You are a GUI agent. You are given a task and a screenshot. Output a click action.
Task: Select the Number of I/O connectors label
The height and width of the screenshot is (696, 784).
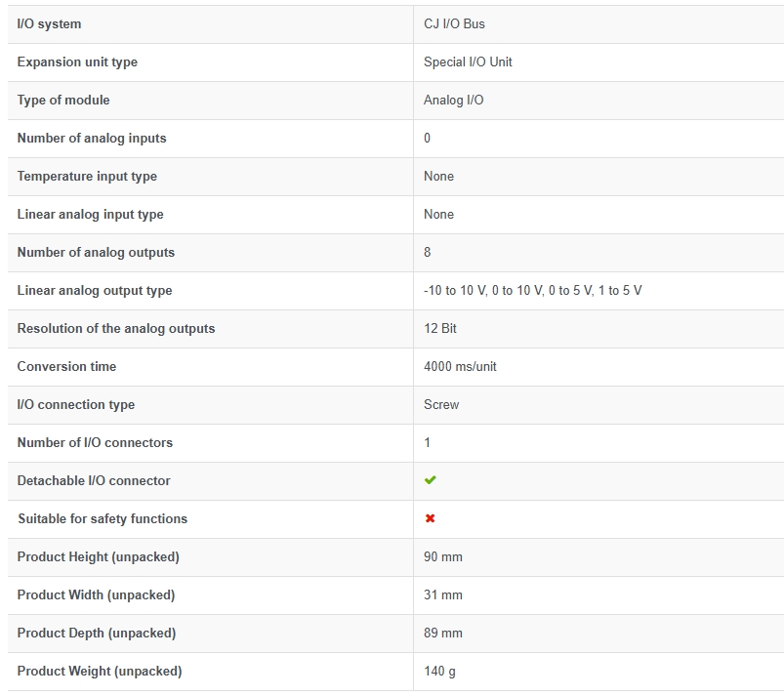95,442
